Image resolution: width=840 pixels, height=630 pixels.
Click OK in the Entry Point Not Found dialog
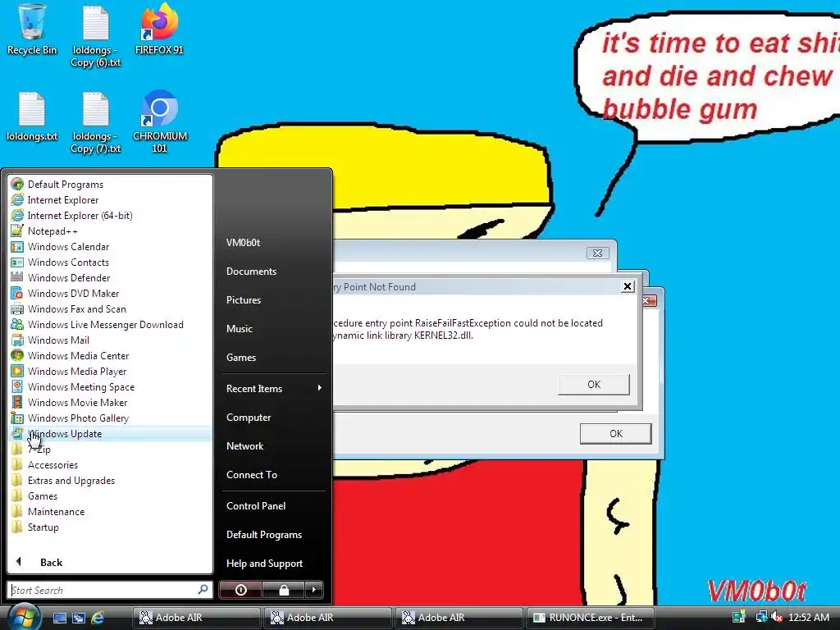click(594, 385)
